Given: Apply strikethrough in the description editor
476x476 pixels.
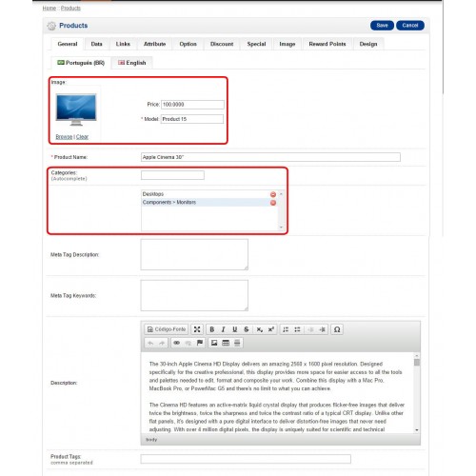Looking at the screenshot, I should coord(247,329).
